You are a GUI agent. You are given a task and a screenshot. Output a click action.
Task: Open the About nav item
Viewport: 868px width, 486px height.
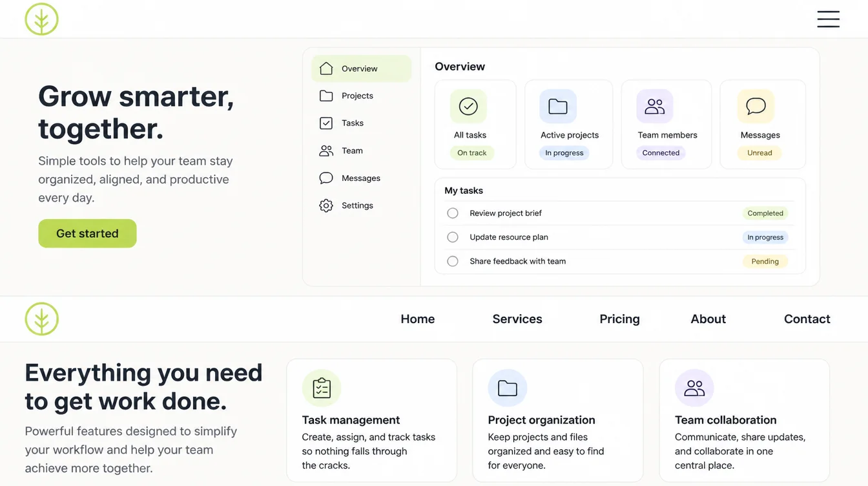(x=708, y=319)
